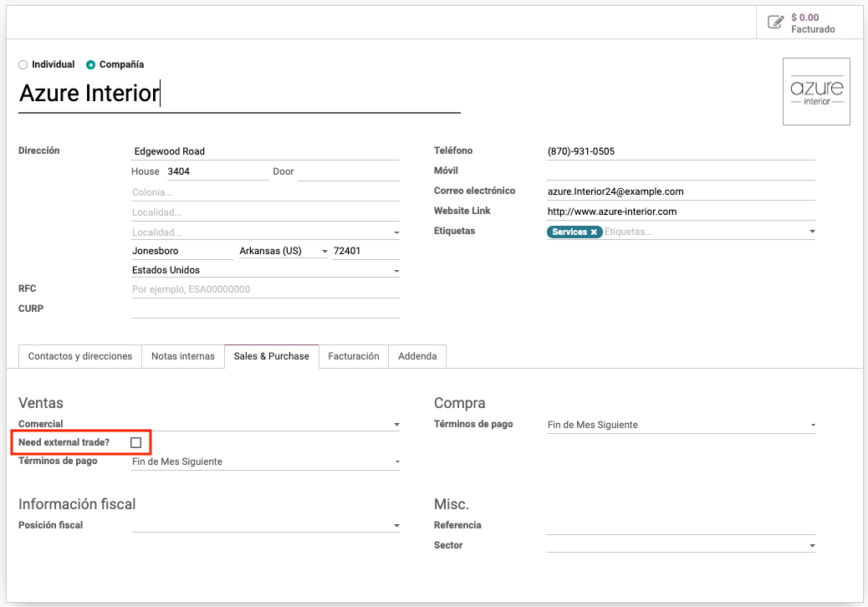868x607 pixels.
Task: Click the House number 3404 field
Action: pyautogui.click(x=217, y=171)
